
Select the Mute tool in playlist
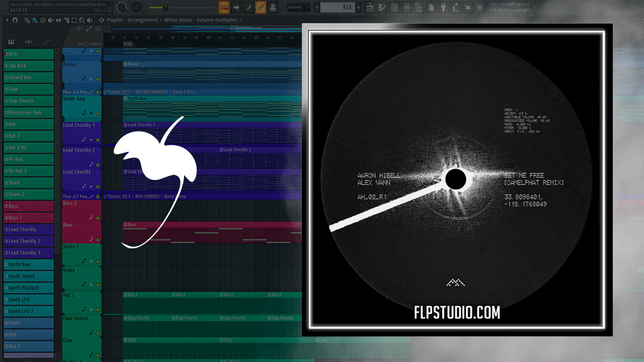pyautogui.click(x=51, y=20)
